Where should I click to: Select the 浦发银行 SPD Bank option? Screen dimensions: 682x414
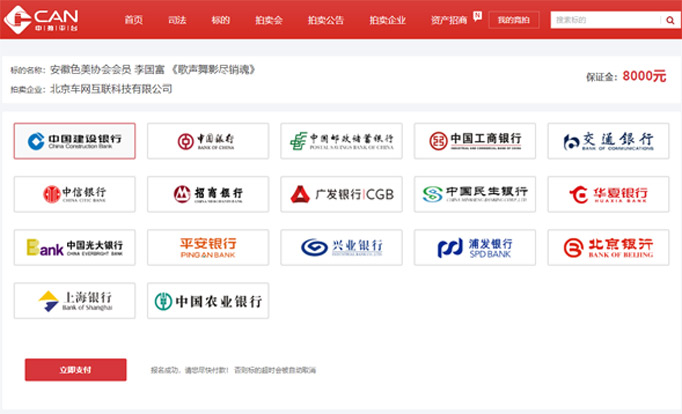475,247
